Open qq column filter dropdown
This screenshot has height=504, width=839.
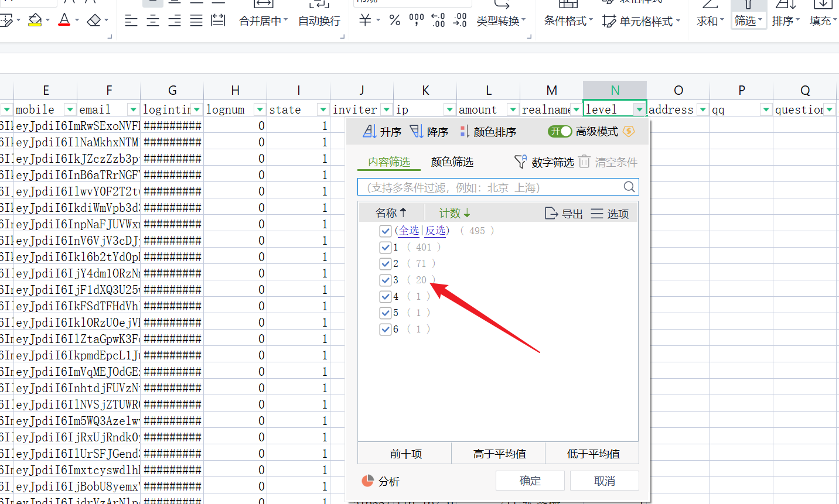point(766,109)
